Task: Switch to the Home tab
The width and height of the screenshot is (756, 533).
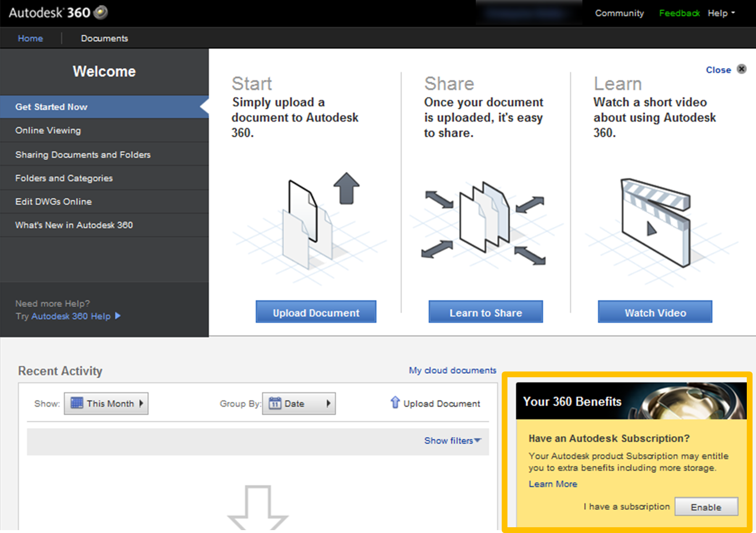Action: pyautogui.click(x=31, y=38)
